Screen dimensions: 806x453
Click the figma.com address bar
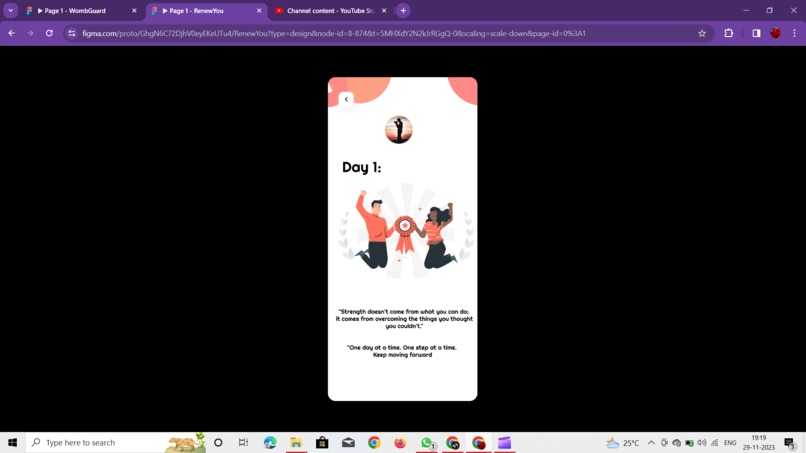click(x=386, y=33)
